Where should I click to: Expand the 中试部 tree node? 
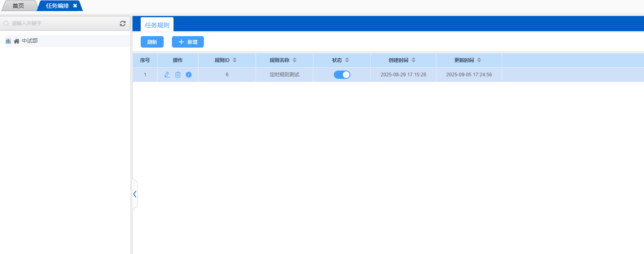8,41
